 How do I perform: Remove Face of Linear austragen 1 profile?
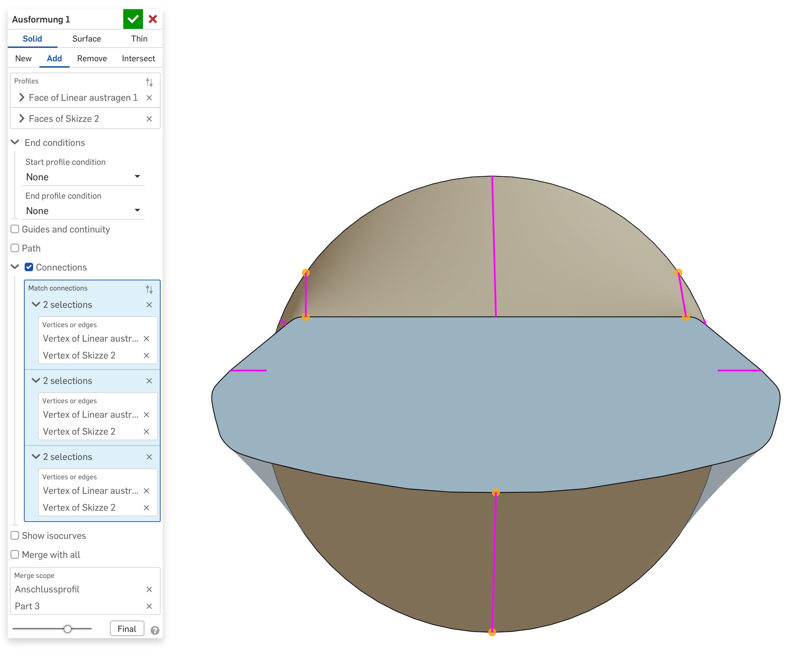point(149,98)
